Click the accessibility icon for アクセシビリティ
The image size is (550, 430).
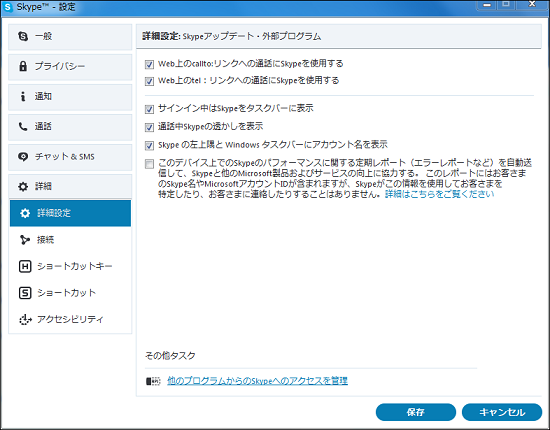point(25,319)
